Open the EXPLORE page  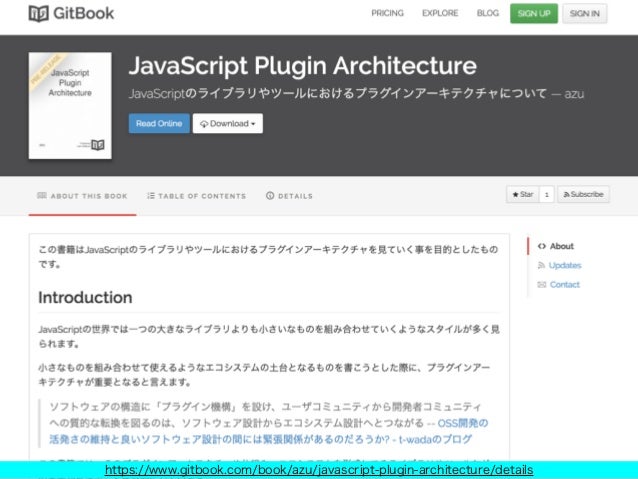(x=440, y=13)
